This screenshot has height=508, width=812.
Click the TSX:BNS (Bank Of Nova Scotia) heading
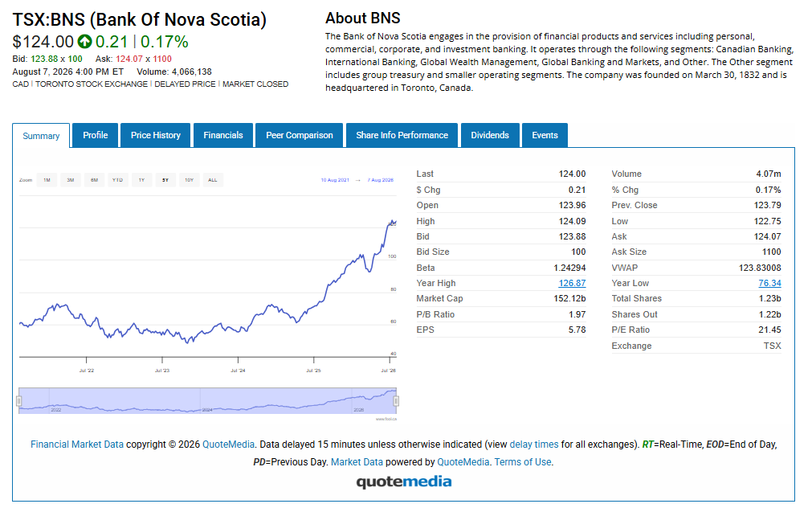click(x=139, y=20)
